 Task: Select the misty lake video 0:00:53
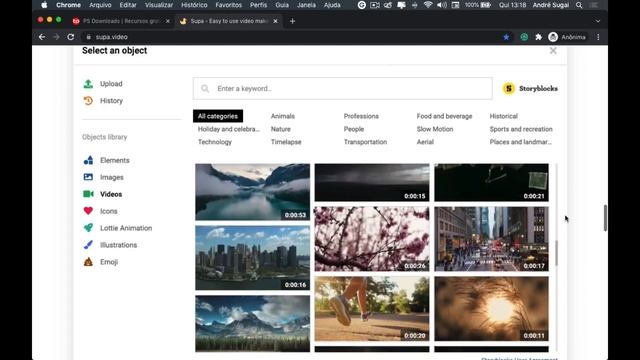click(x=252, y=192)
